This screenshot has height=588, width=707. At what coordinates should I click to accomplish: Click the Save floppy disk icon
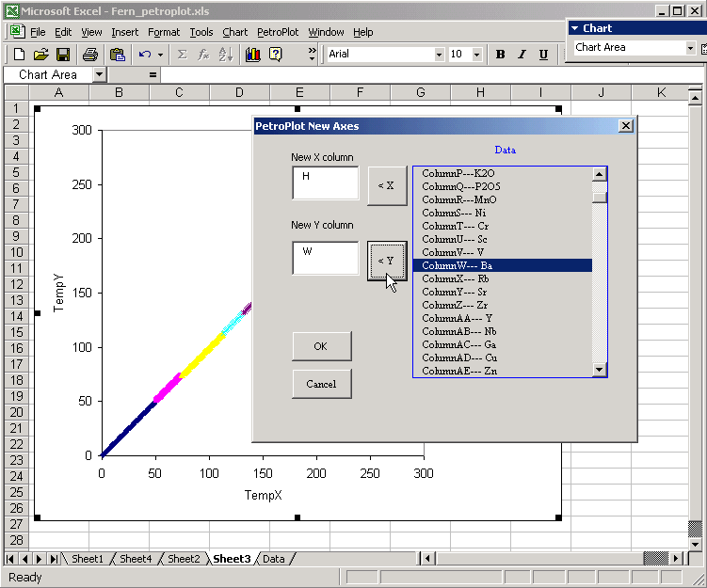point(63,55)
